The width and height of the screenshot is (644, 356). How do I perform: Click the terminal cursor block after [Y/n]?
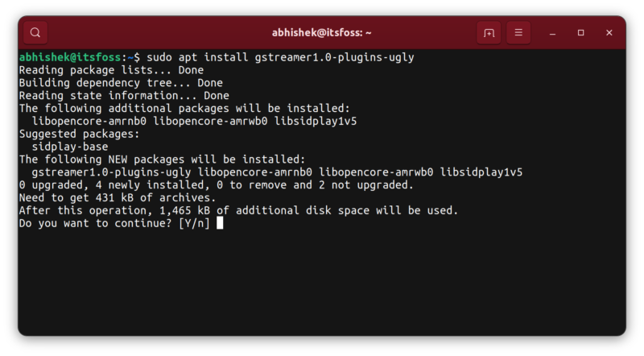[x=220, y=223]
